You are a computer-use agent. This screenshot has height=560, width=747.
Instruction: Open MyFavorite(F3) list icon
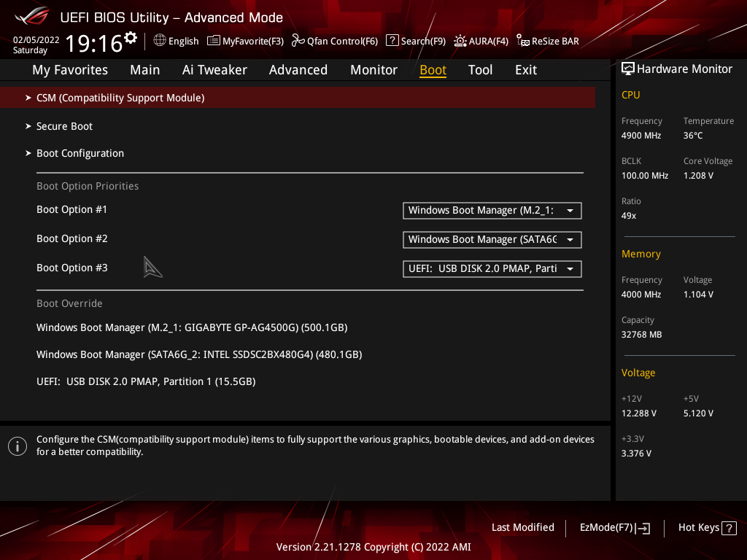214,41
